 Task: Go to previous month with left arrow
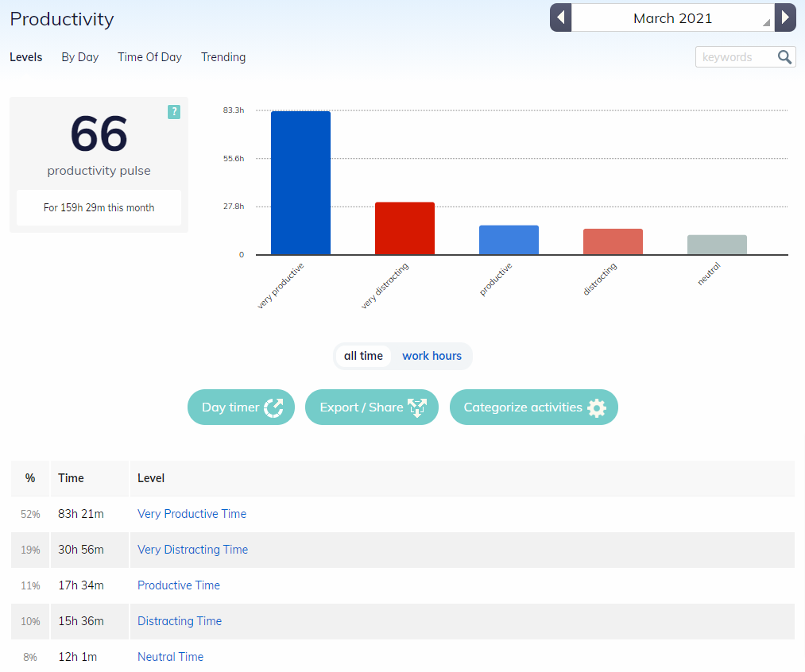pos(560,18)
